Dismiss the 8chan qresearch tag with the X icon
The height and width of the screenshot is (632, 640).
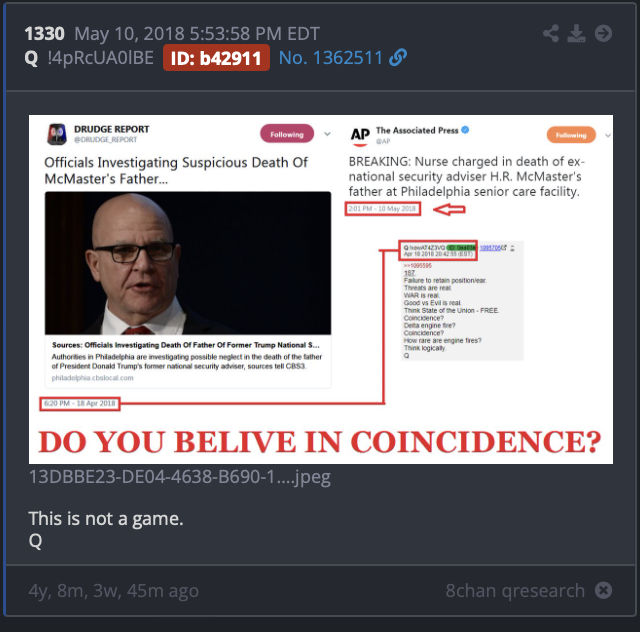tap(603, 590)
